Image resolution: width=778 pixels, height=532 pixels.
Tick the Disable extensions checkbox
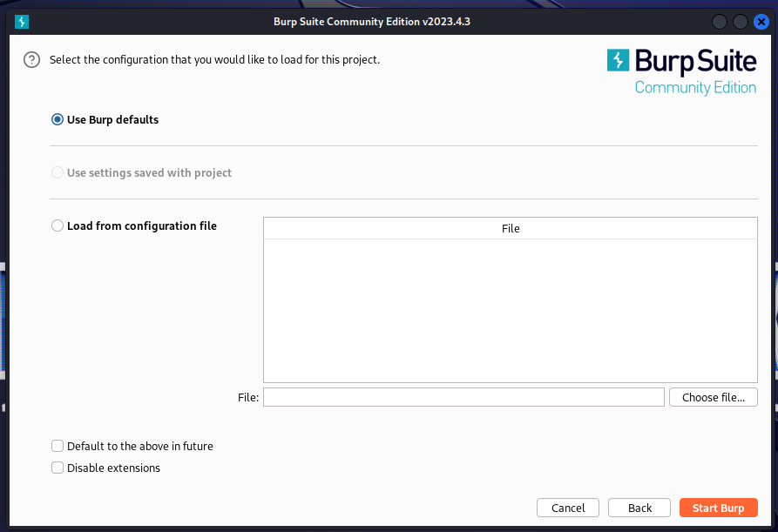[x=58, y=468]
